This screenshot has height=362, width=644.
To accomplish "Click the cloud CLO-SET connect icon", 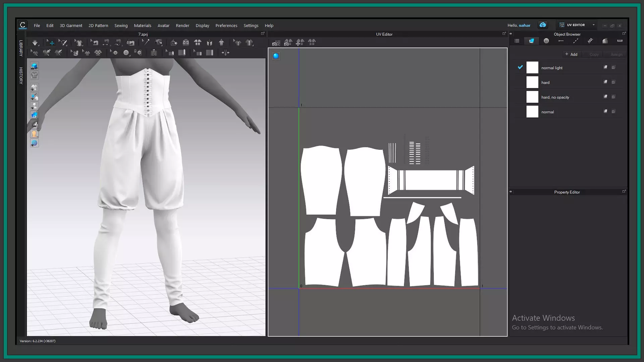I will pyautogui.click(x=543, y=25).
